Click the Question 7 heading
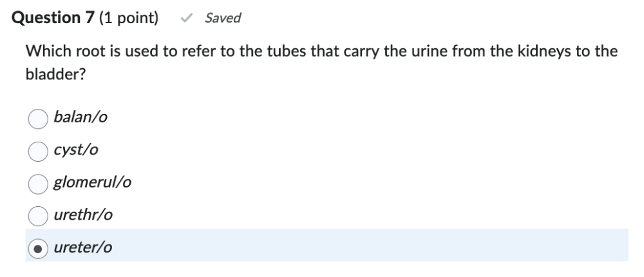 click(53, 18)
